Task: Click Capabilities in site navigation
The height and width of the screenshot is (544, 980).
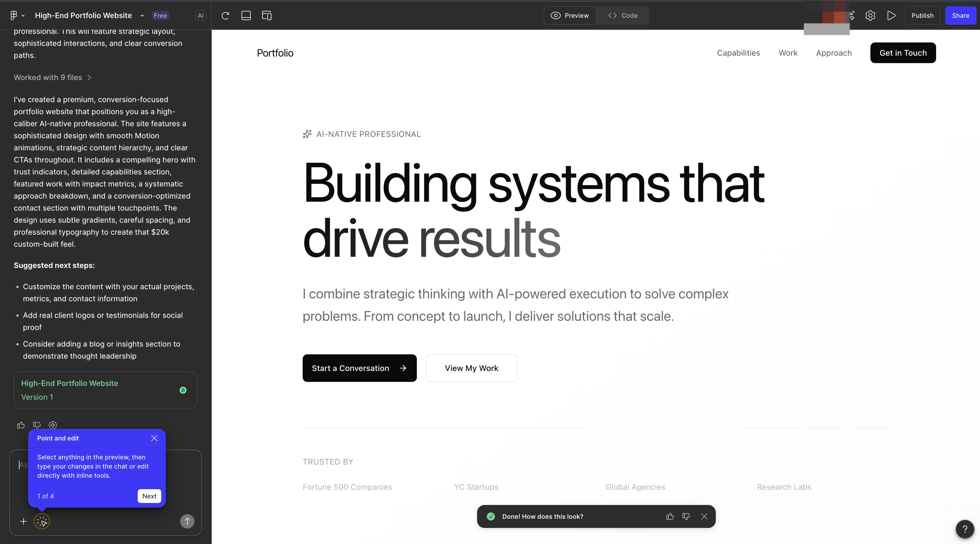Action: click(x=738, y=53)
